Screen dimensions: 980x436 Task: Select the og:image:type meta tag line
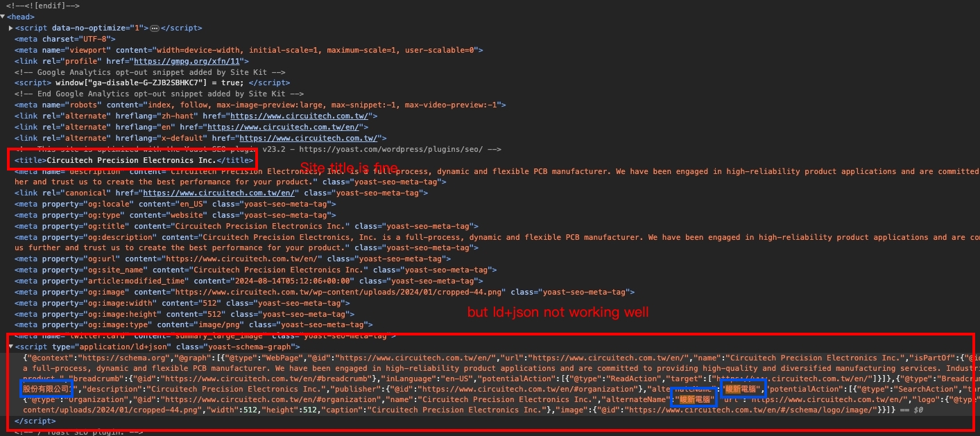coord(194,326)
